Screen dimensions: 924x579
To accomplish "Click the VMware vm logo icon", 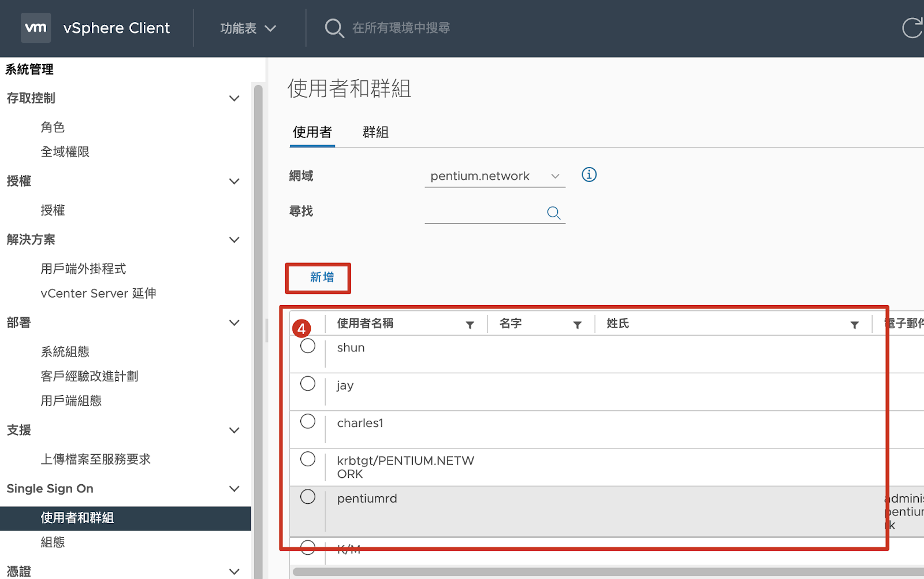I will (36, 28).
